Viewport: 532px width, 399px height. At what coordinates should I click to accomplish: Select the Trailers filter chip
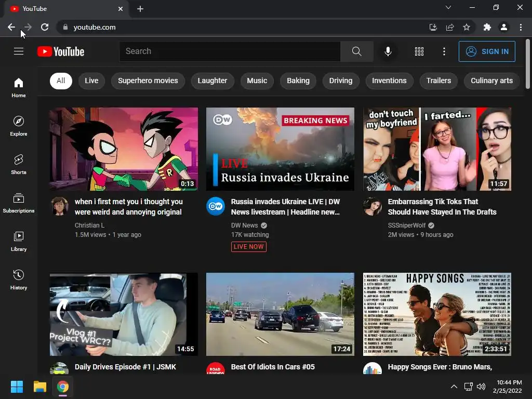click(x=438, y=81)
